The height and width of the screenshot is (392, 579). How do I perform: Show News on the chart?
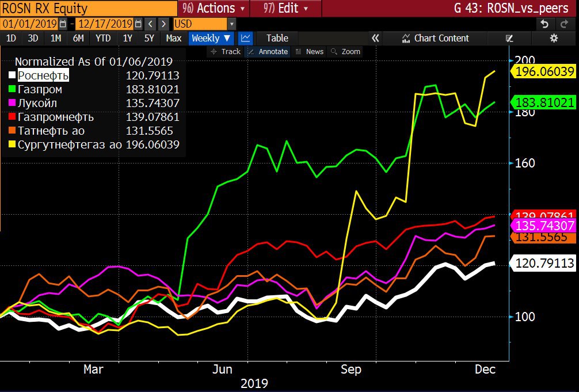point(310,52)
